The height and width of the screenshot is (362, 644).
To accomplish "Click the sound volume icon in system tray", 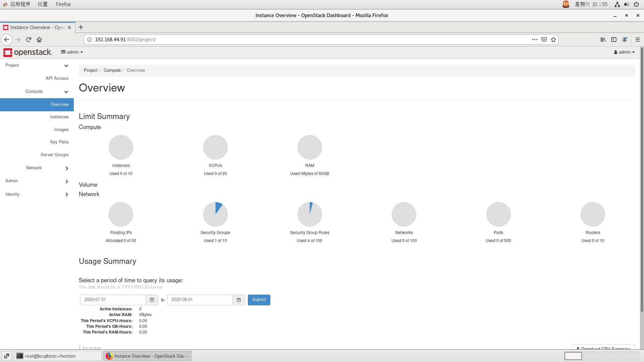I will click(626, 4).
